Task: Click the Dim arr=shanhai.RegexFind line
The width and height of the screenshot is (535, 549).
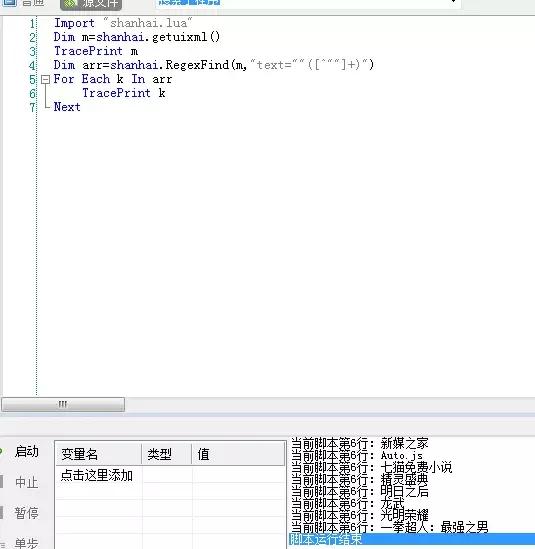Action: (214, 65)
